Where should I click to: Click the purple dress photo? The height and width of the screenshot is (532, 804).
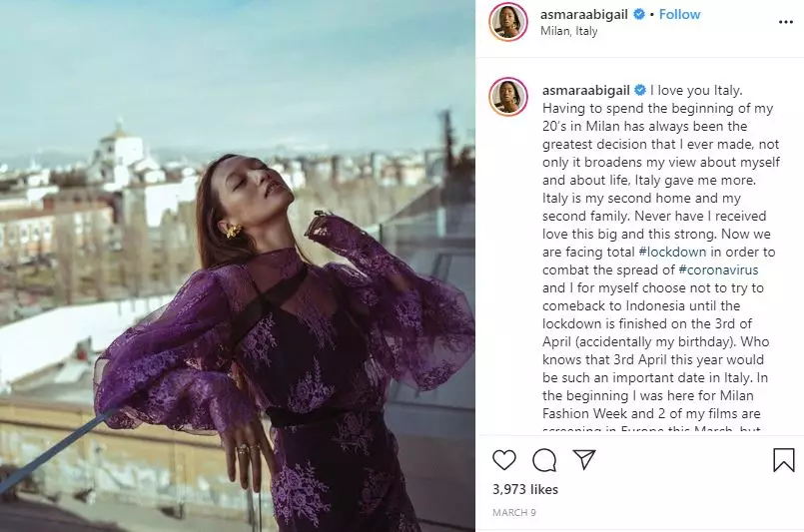[238, 266]
